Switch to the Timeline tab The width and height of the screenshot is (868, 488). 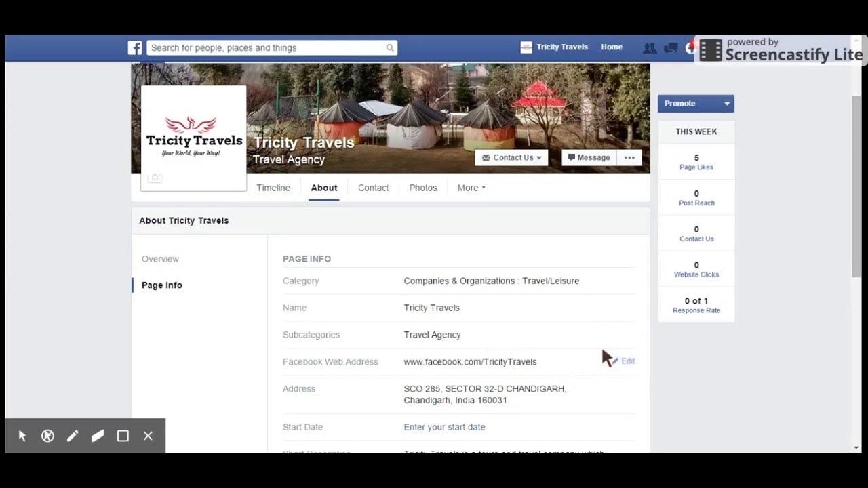tap(273, 188)
